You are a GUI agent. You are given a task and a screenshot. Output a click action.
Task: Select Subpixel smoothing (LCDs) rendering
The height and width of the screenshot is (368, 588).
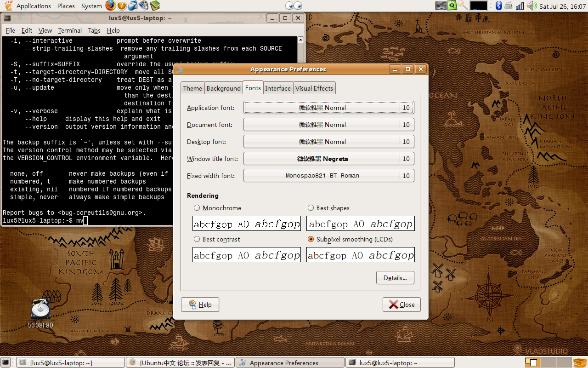(351, 239)
